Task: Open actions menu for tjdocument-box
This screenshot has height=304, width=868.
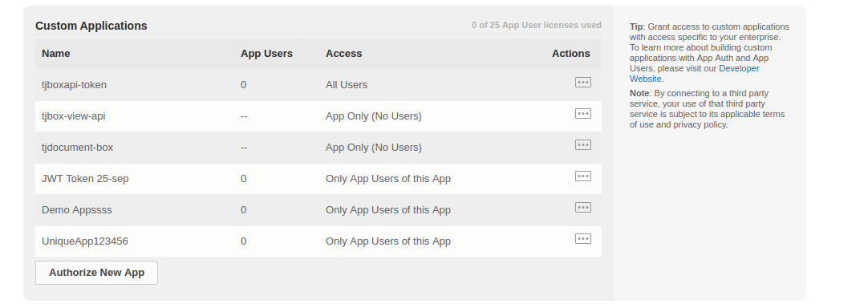Action: click(583, 145)
